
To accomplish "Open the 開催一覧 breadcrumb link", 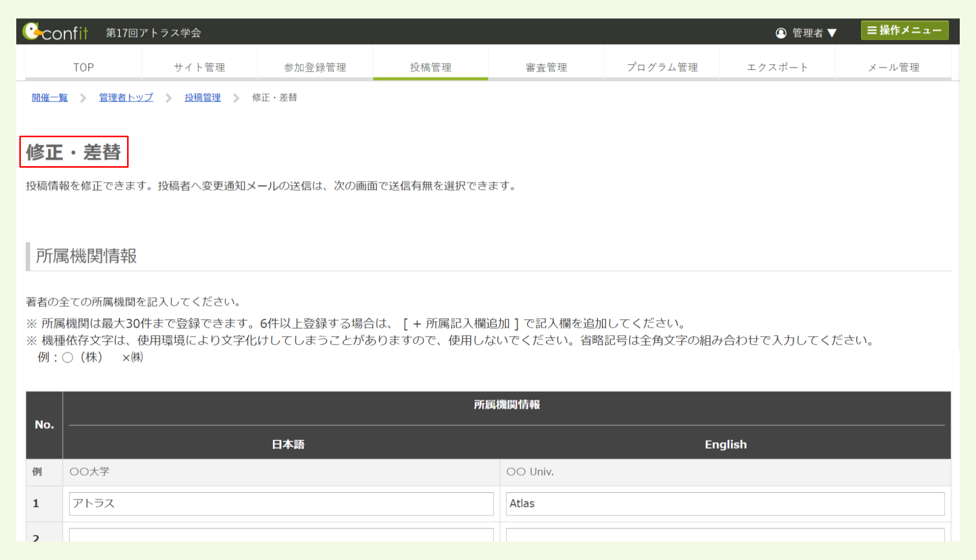I will click(x=49, y=97).
